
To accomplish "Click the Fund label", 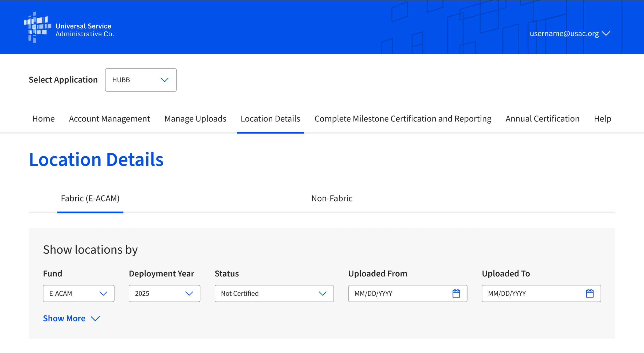I will tap(53, 273).
